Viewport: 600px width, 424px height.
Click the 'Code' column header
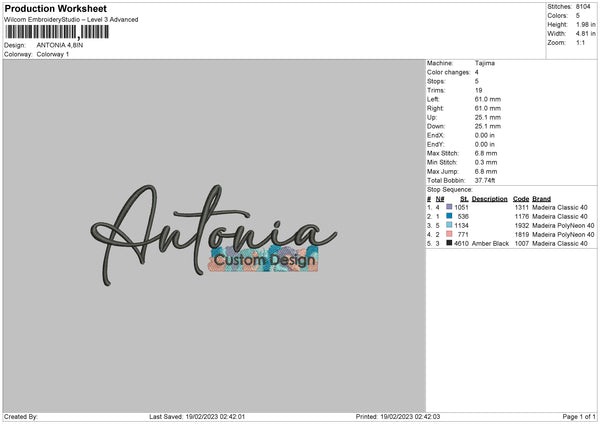coord(521,199)
